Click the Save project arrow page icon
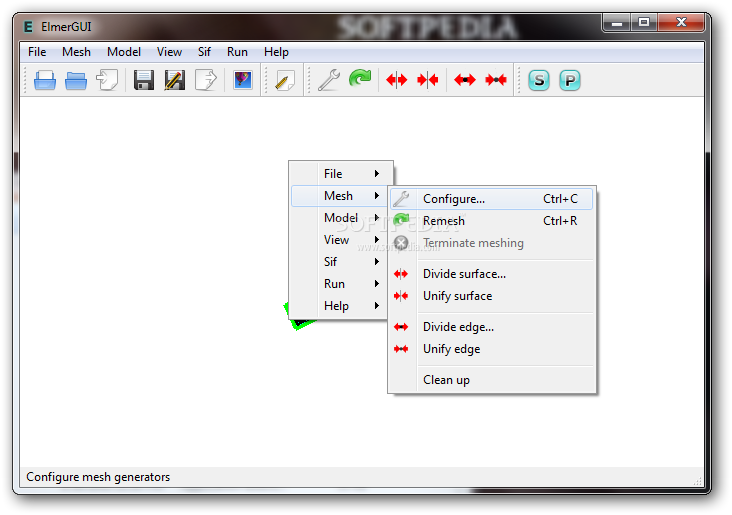This screenshot has height=515, width=732. pos(206,80)
